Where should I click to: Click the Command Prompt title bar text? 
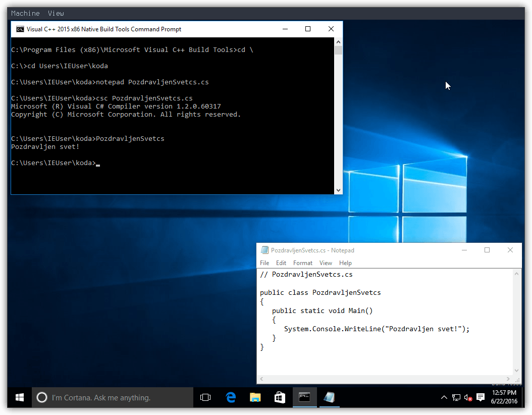tap(104, 29)
